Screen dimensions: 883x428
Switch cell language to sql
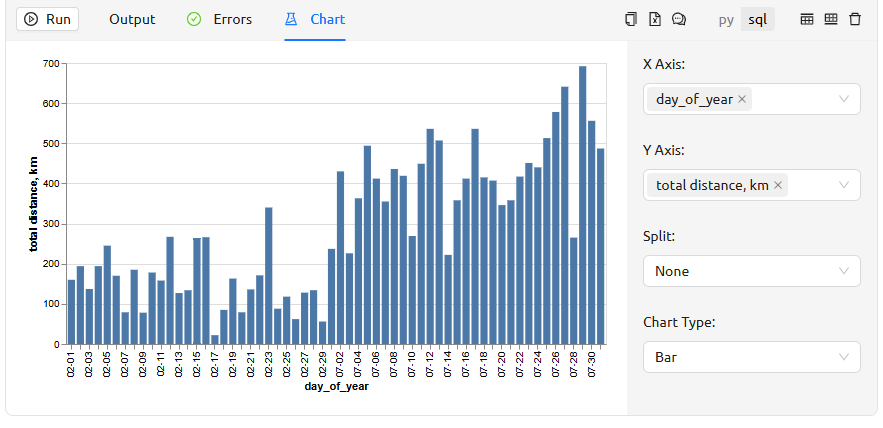[757, 19]
